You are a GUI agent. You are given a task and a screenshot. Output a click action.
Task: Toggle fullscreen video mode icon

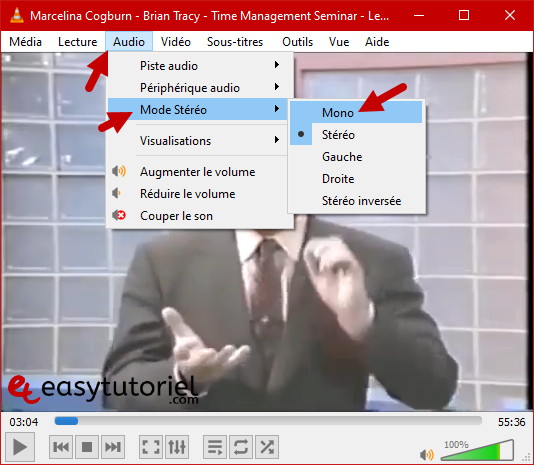click(151, 447)
